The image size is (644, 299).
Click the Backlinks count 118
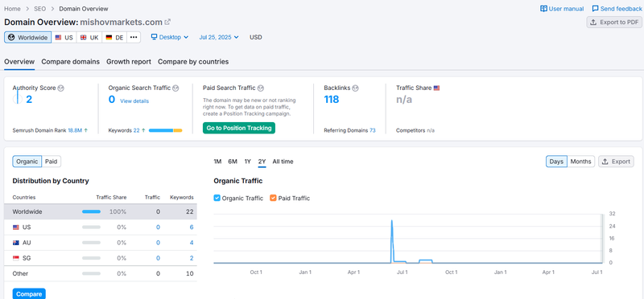tap(332, 99)
